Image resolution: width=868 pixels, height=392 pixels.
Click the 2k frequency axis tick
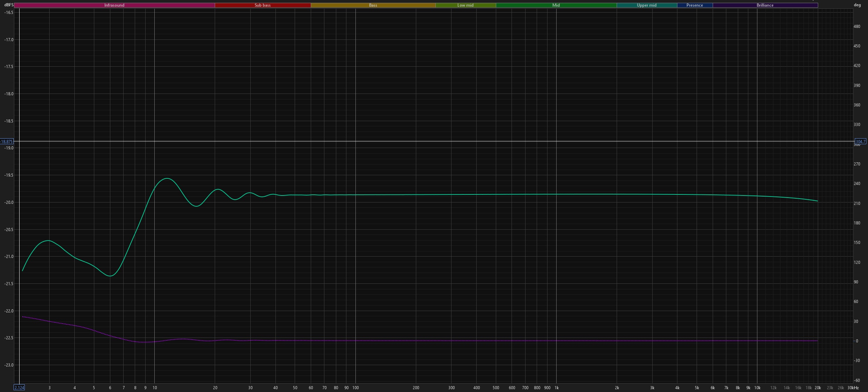point(617,388)
